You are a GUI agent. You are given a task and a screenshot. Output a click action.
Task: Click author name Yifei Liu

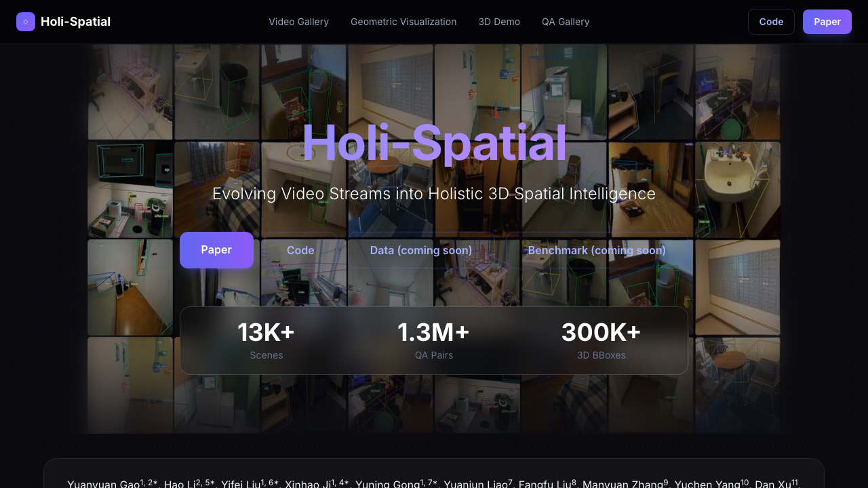pyautogui.click(x=241, y=484)
